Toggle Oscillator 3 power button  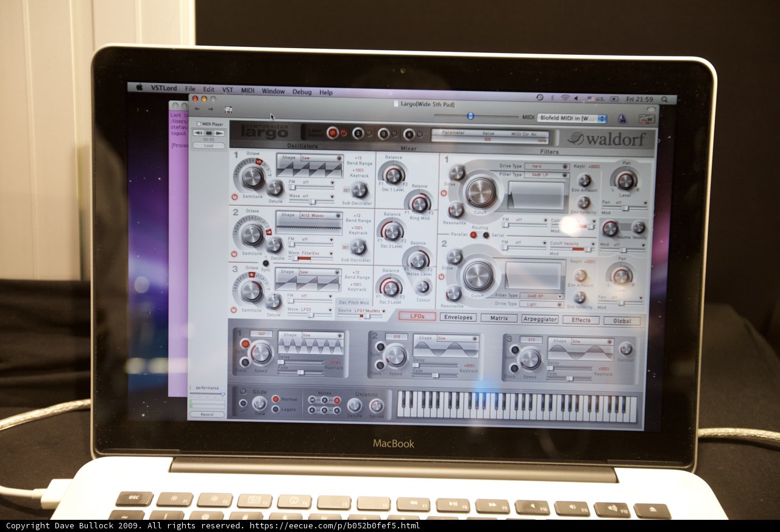pos(233,309)
